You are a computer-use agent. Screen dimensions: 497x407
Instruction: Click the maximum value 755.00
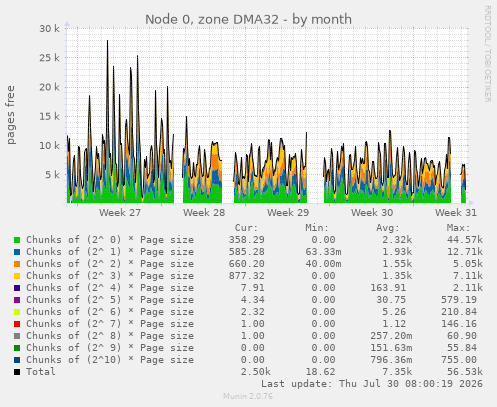coord(459,360)
